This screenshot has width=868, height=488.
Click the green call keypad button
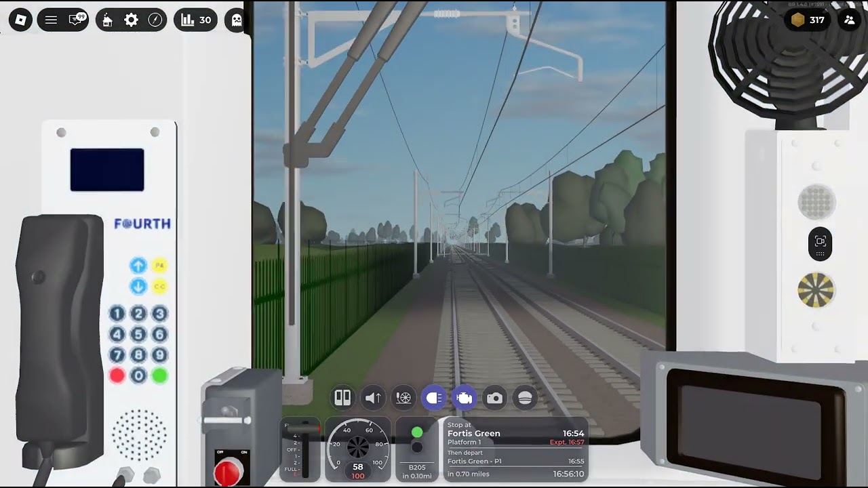pyautogui.click(x=159, y=375)
